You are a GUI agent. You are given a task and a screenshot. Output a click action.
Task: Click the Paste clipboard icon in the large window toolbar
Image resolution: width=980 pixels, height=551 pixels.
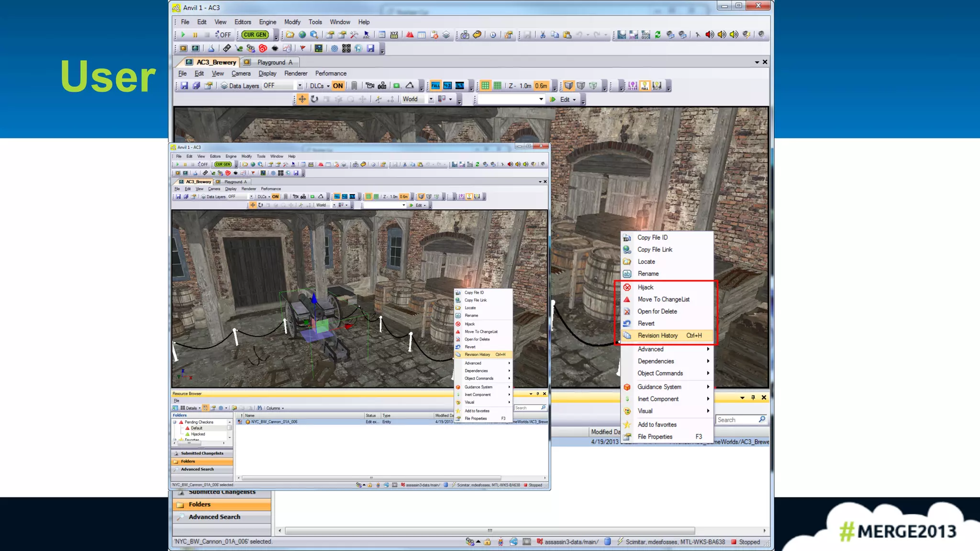point(567,34)
